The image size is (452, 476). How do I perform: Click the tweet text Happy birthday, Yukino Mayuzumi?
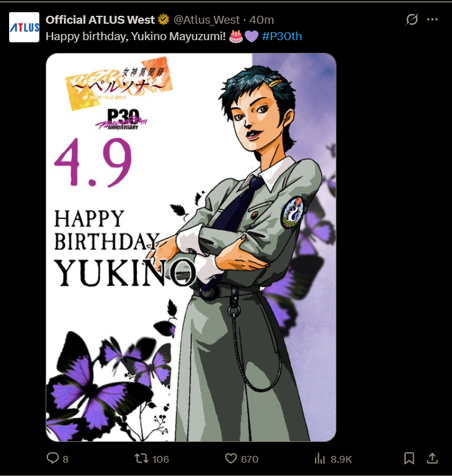pyautogui.click(x=136, y=36)
